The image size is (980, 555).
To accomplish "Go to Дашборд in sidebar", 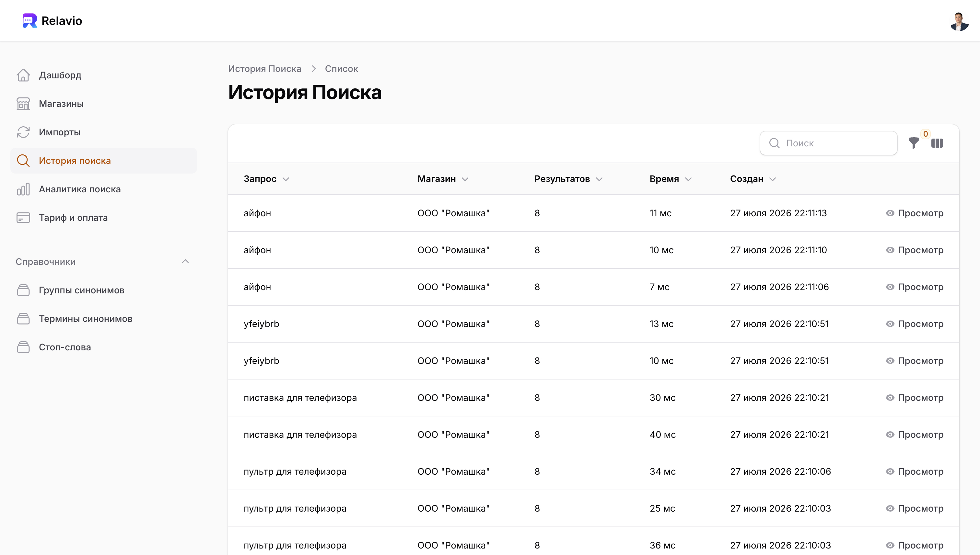I will coord(103,75).
